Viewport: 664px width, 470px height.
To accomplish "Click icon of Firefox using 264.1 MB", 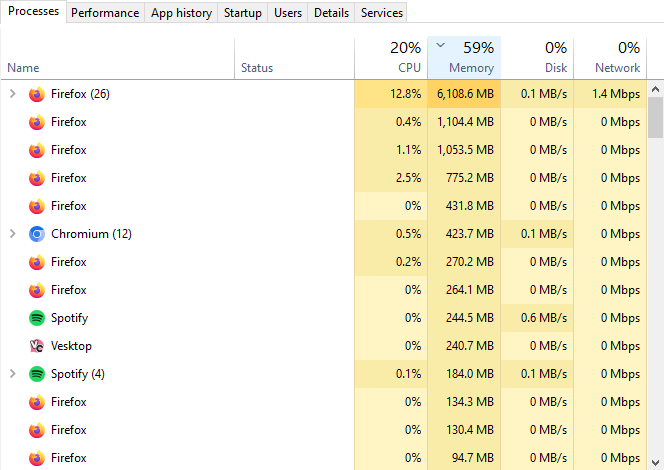I will click(x=37, y=290).
